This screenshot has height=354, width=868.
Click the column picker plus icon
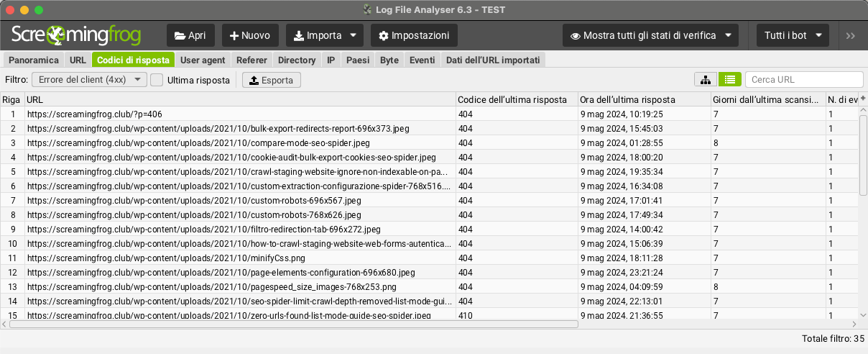click(863, 99)
